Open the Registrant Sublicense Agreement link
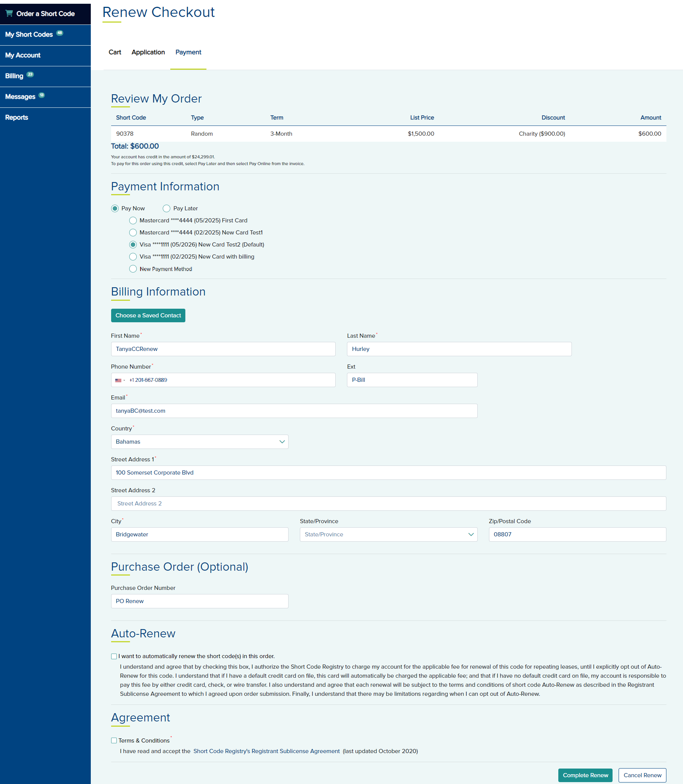 266,751
